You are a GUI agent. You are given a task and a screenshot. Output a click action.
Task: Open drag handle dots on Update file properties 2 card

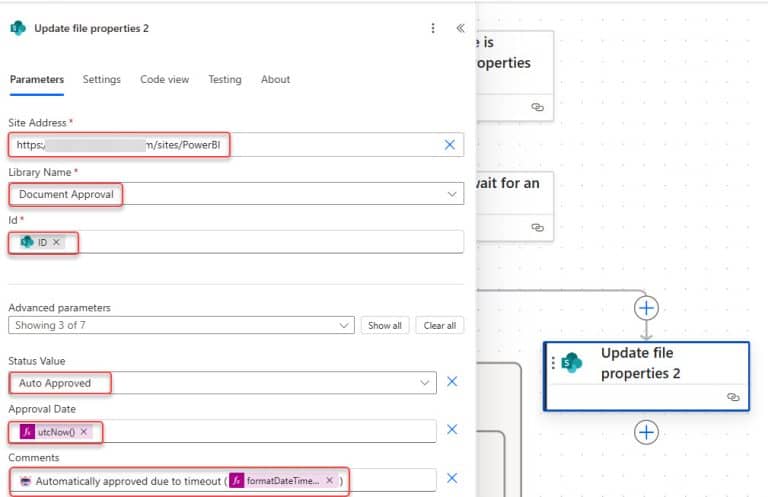click(553, 363)
